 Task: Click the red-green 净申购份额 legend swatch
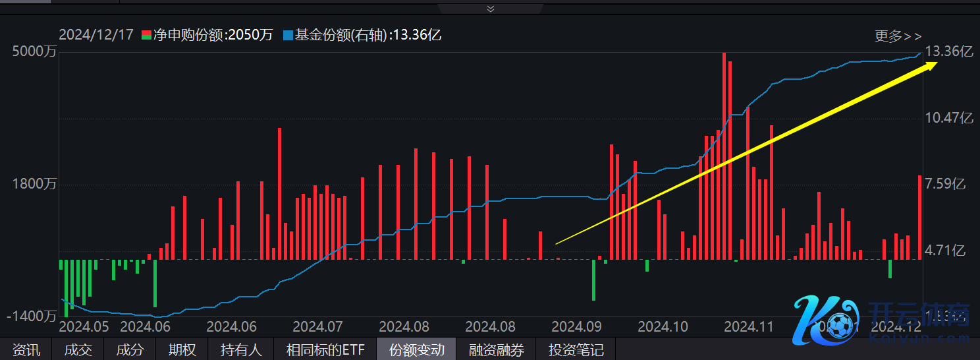pos(146,35)
